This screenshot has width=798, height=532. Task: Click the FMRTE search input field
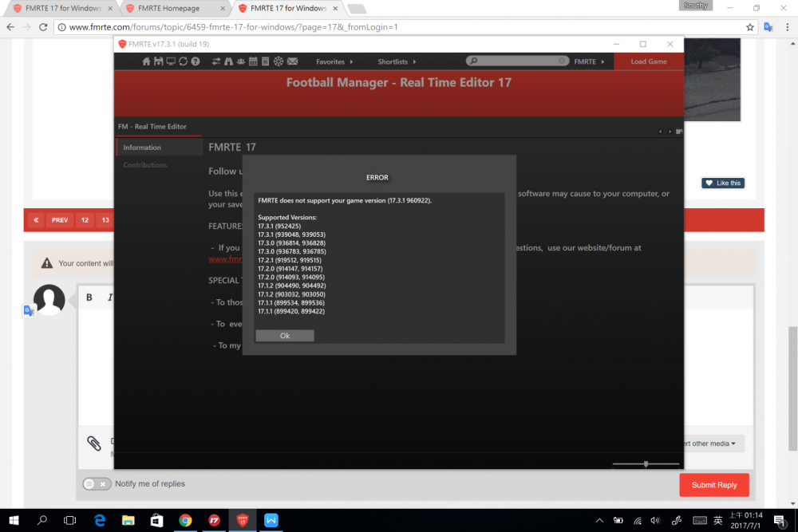(516, 61)
